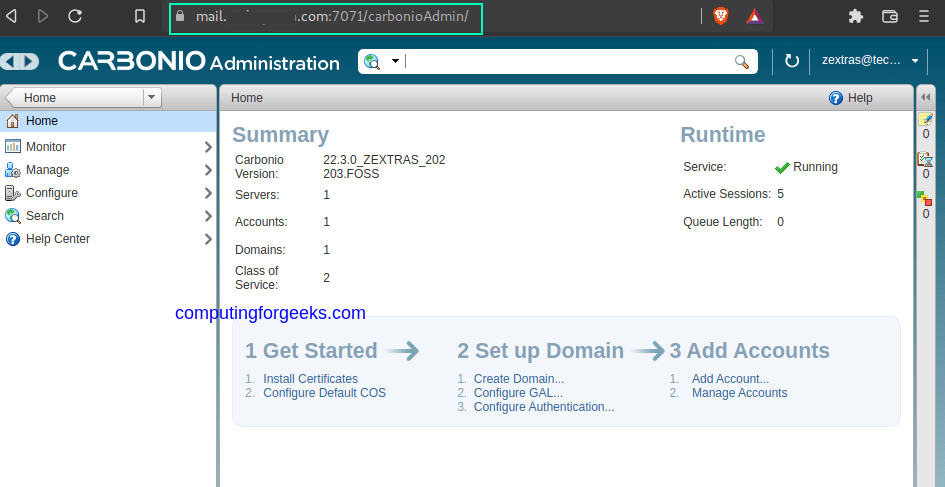
Task: Click the Carbonio logo arrows icon
Action: (x=20, y=61)
